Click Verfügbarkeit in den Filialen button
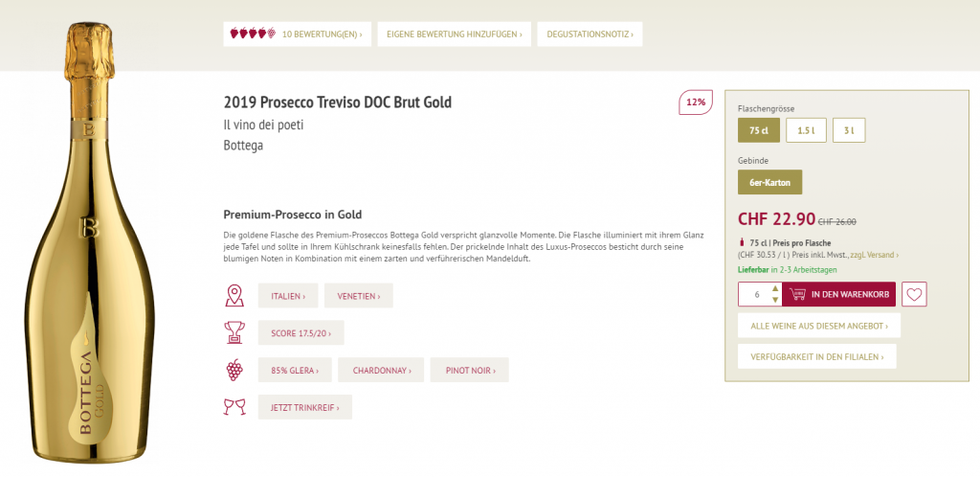The image size is (980, 477). (816, 356)
